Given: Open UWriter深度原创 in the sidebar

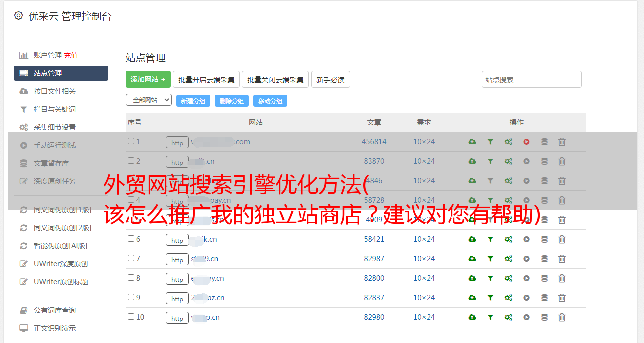Looking at the screenshot, I should (61, 264).
